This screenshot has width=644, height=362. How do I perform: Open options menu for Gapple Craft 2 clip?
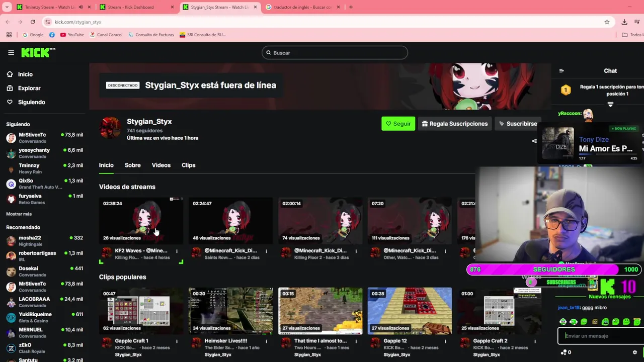click(535, 341)
